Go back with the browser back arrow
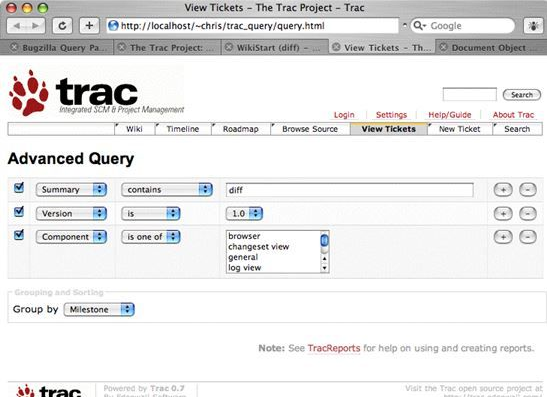547x397 pixels. click(16, 26)
